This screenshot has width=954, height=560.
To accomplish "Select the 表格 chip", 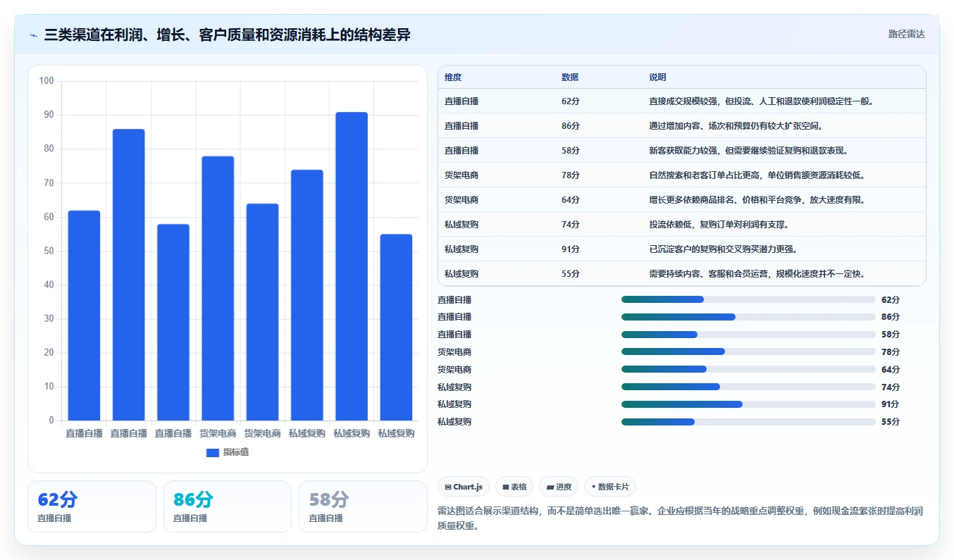I will point(514,487).
